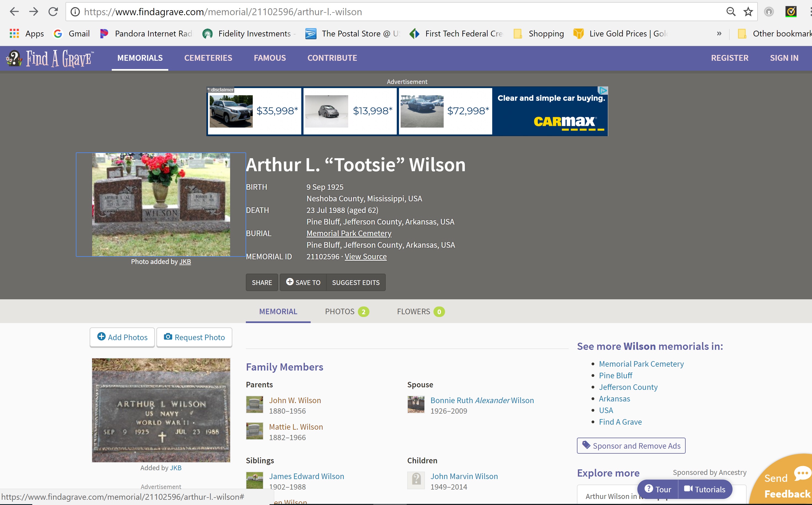Click Sponsor and Remove Ads button

click(631, 446)
